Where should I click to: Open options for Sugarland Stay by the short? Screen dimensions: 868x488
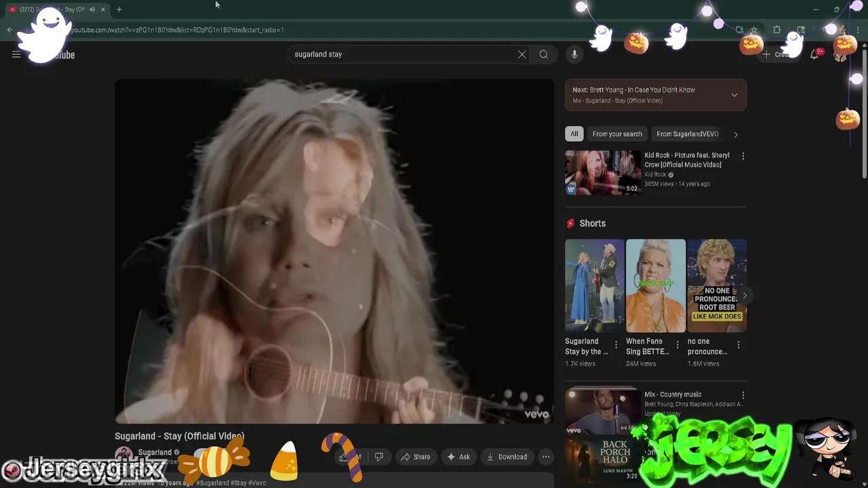(616, 345)
